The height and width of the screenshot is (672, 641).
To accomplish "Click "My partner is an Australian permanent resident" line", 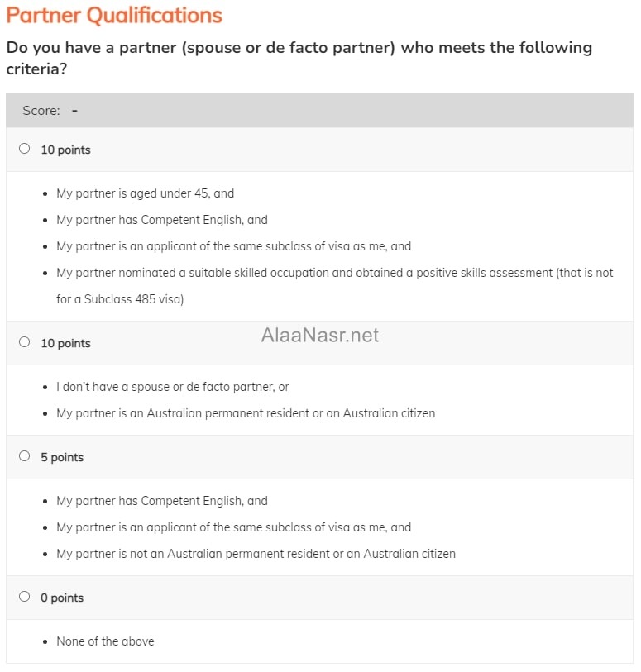I will (245, 412).
